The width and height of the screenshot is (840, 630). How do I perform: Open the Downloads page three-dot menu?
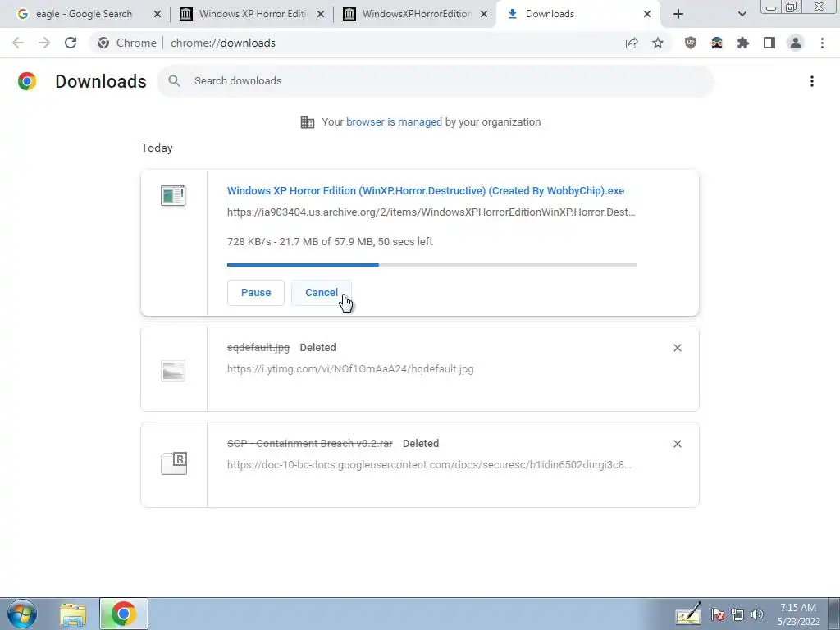point(812,81)
